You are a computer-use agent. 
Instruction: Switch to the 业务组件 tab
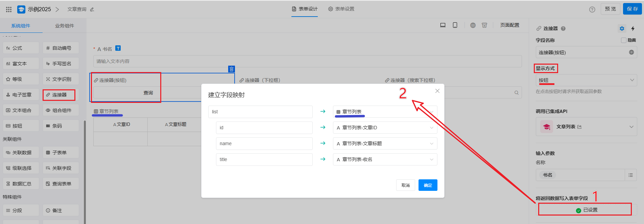pos(65,26)
